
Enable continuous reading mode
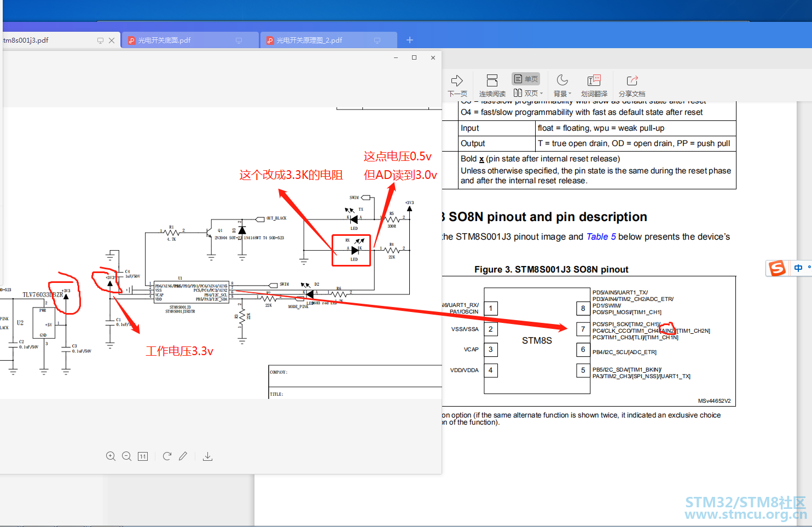[492, 86]
